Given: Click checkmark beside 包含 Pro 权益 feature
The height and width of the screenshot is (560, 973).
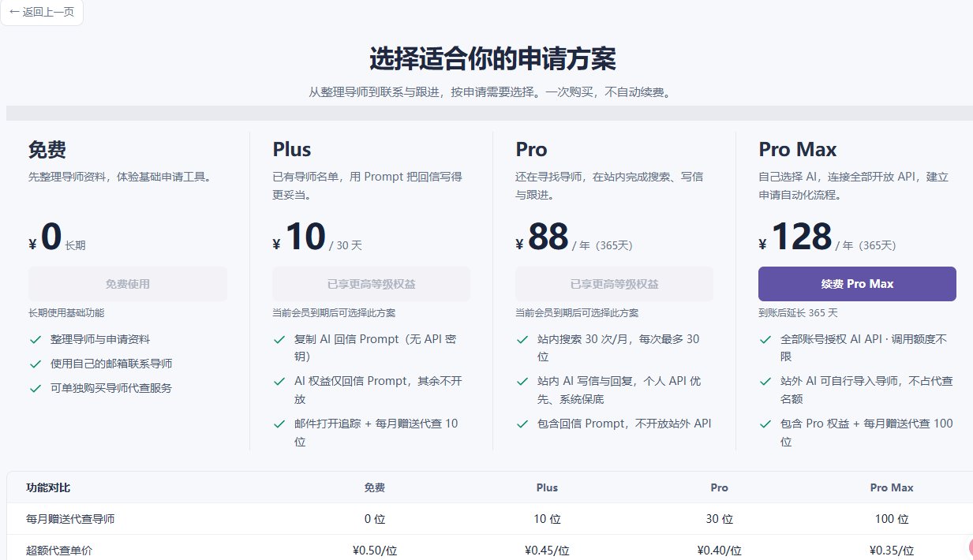Looking at the screenshot, I should 765,424.
